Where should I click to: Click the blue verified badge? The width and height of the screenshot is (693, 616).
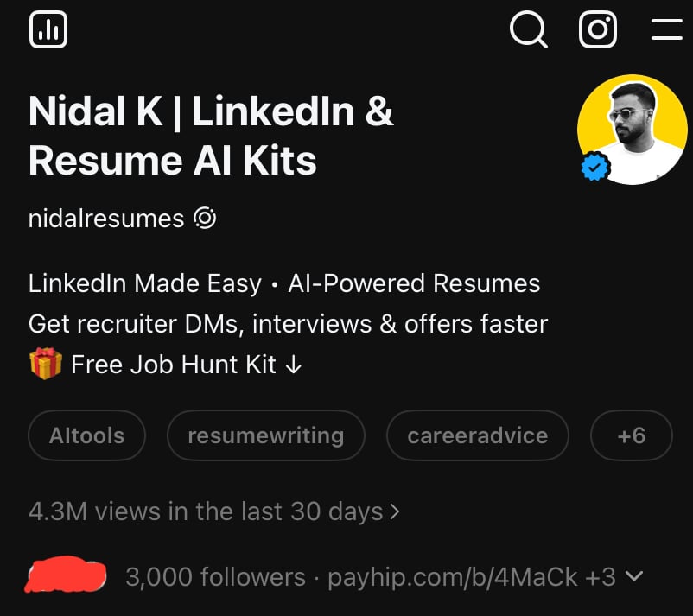(x=594, y=167)
